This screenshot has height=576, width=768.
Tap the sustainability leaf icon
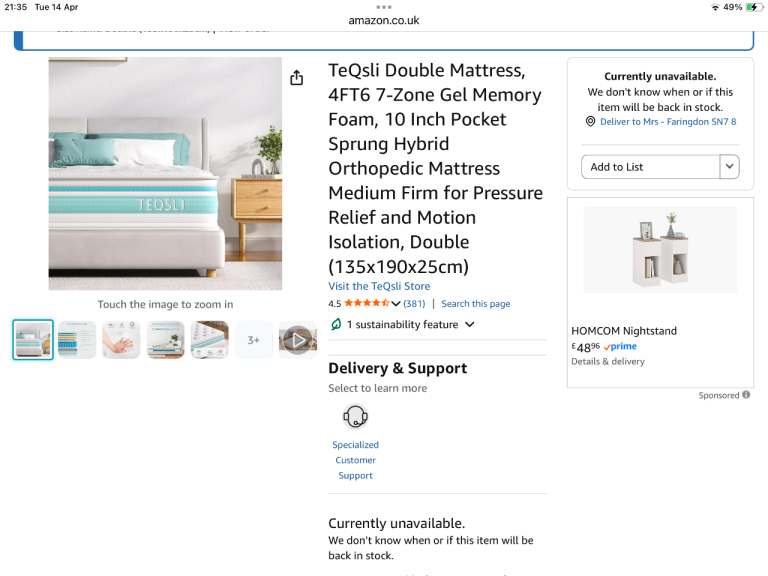coord(336,325)
